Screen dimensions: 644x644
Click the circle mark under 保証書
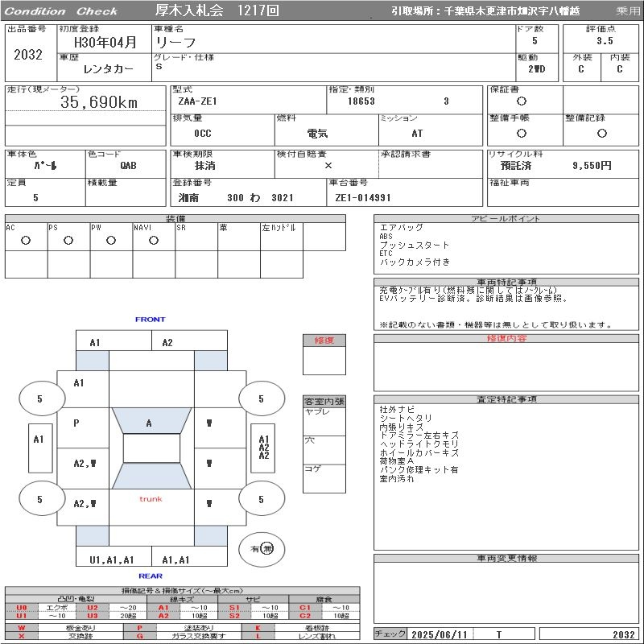click(521, 101)
